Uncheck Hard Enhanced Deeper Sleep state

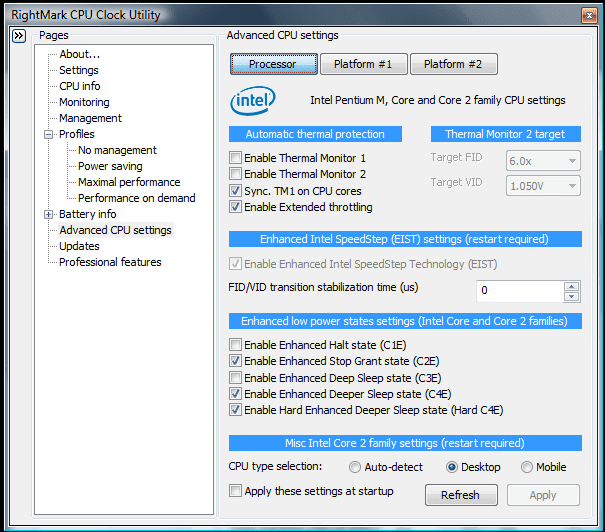235,410
